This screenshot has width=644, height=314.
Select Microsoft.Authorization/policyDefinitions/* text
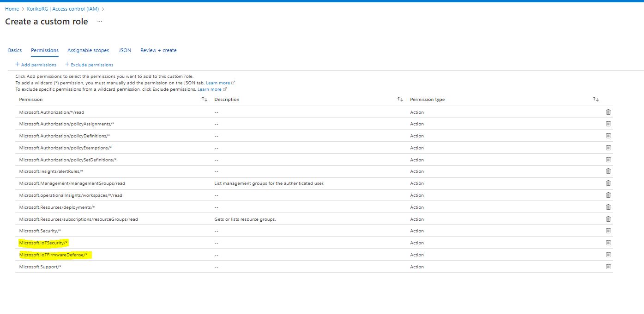65,136
